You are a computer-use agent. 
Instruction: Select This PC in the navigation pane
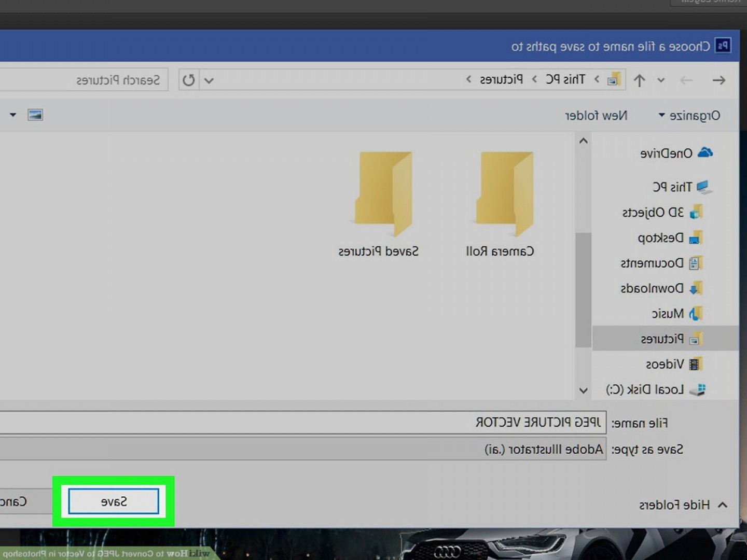pyautogui.click(x=682, y=187)
